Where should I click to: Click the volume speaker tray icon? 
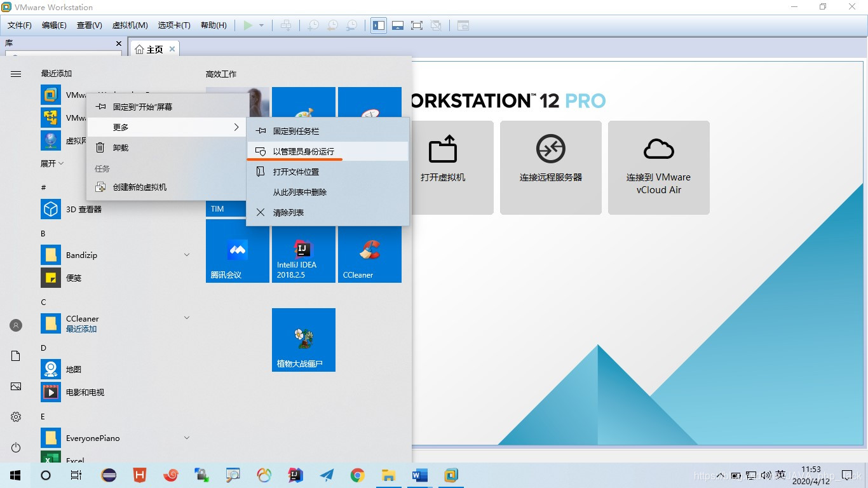click(766, 475)
